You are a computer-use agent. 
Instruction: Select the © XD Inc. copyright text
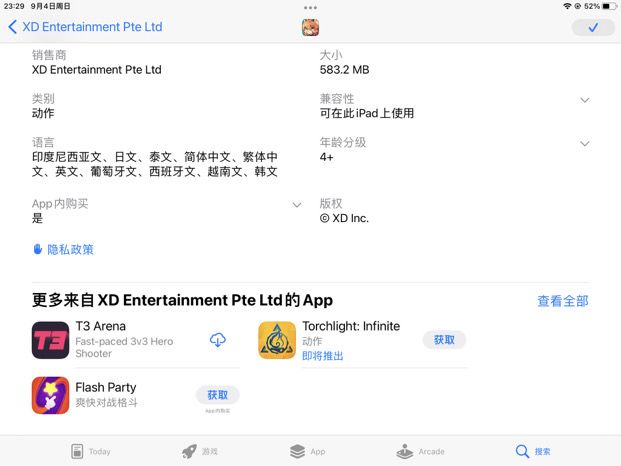(x=344, y=218)
